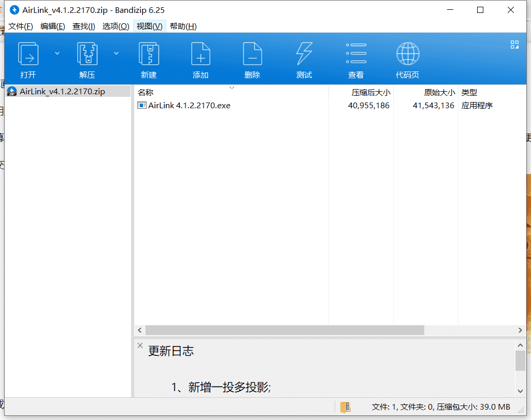Click the Bandizip app icon in title bar
Viewport: 531px width, 420px height.
coord(14,10)
